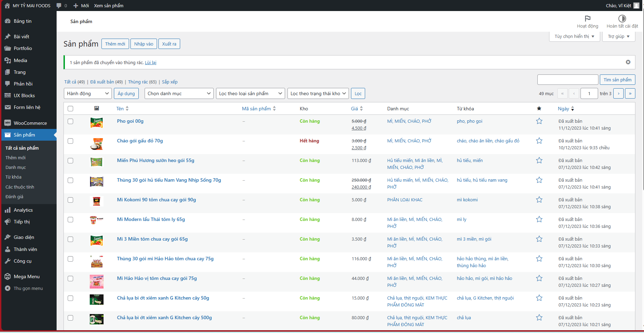Screen dimensions: 644x333
Task: Open the Chọn danh mục dropdown
Action: pos(179,93)
